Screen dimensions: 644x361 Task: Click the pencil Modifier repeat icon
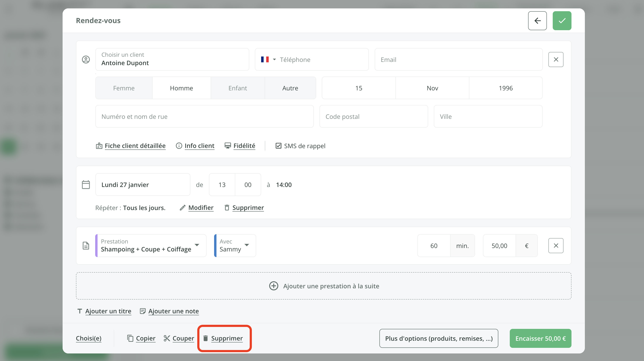point(183,208)
